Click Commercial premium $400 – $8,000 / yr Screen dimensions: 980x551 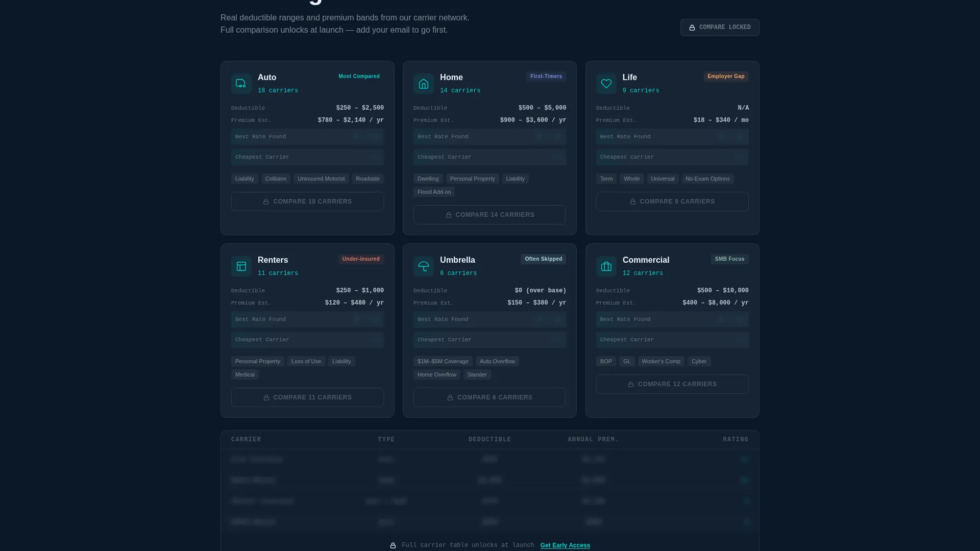point(715,303)
